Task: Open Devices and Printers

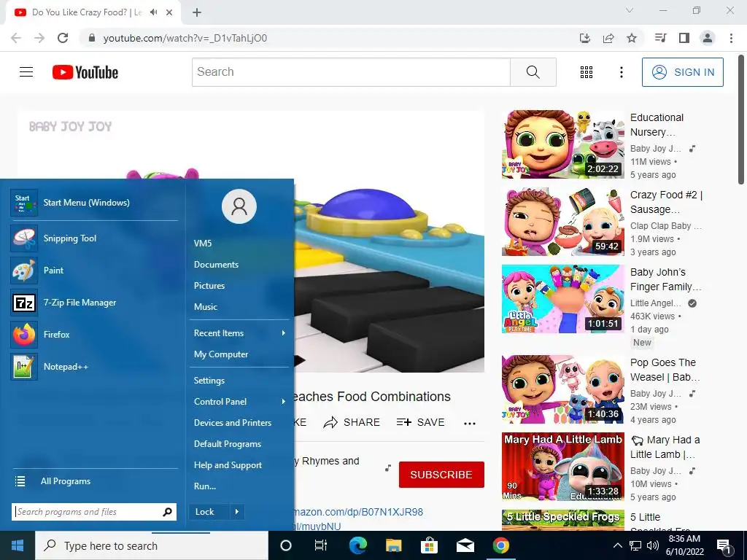Action: tap(233, 423)
